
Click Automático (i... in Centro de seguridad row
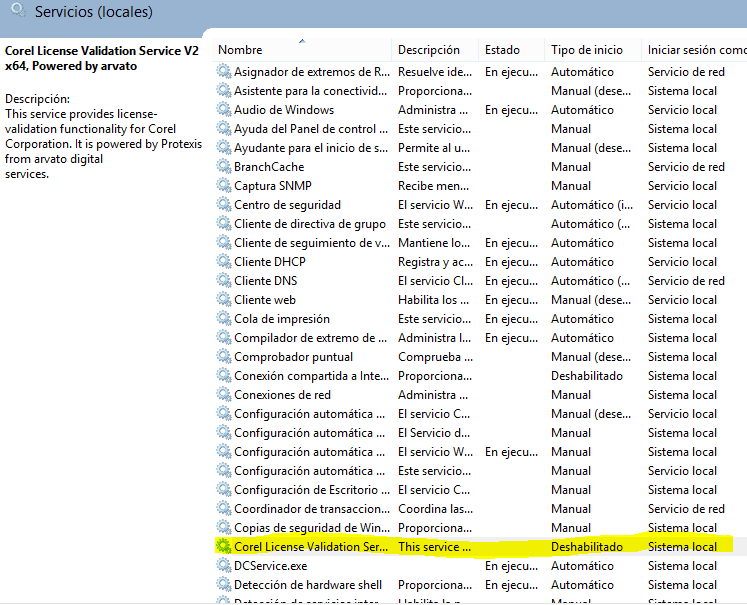pos(592,205)
